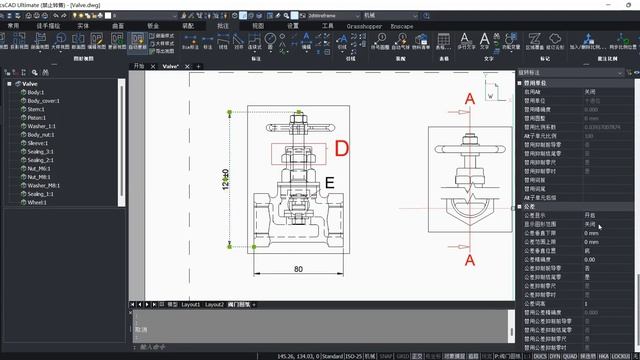The image size is (640, 360).
Task: Switch to the 视图 ribbon tab
Action: [x=258, y=26]
